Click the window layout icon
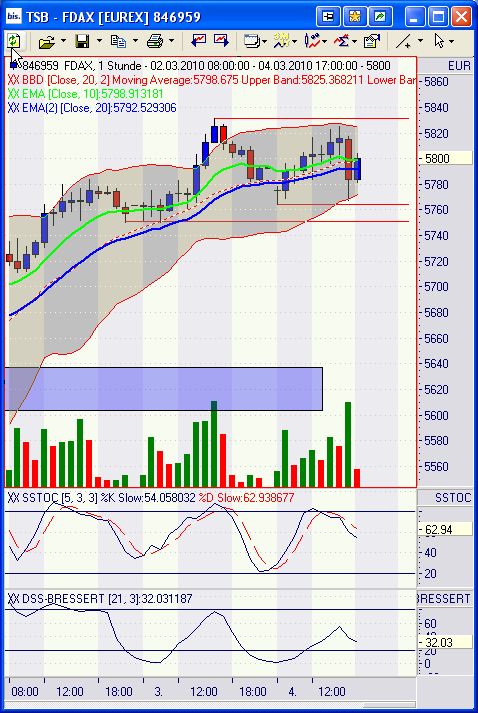This screenshot has width=478, height=713. (252, 41)
